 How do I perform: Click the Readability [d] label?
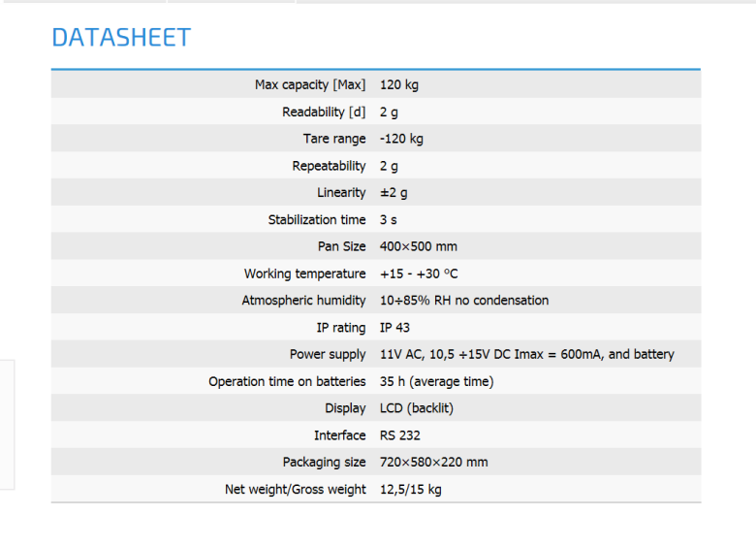tap(324, 112)
